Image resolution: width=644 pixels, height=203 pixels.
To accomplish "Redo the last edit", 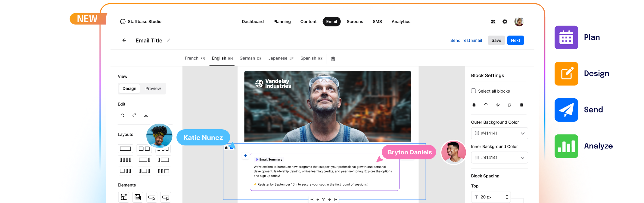I will (x=134, y=115).
